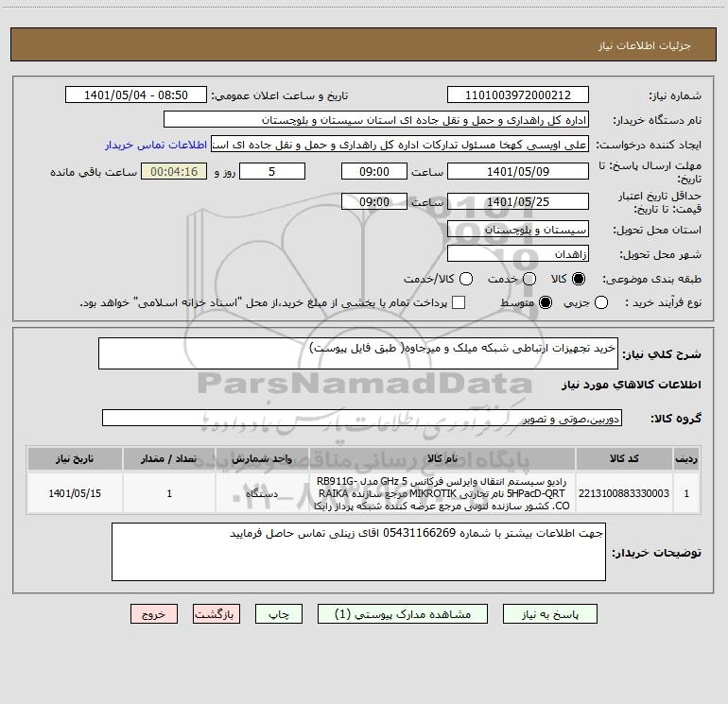Click the شهر محل تحویل field زاهدان
This screenshot has width=728, height=704.
click(518, 254)
